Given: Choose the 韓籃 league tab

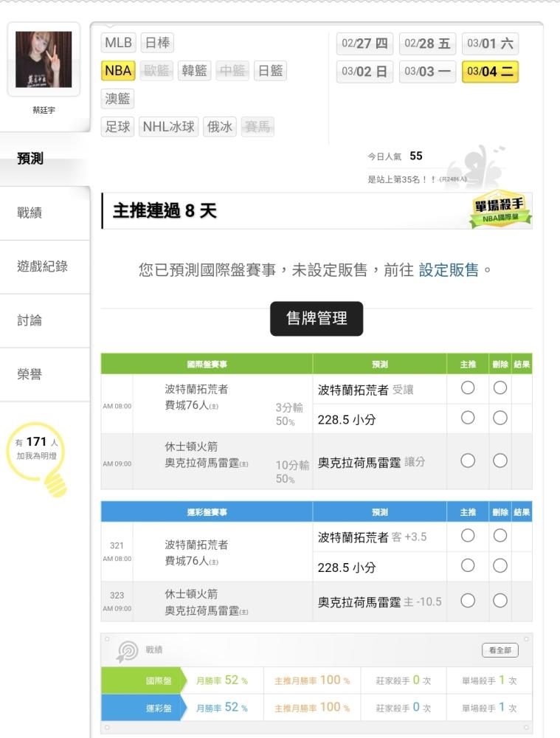Looking at the screenshot, I should point(194,71).
